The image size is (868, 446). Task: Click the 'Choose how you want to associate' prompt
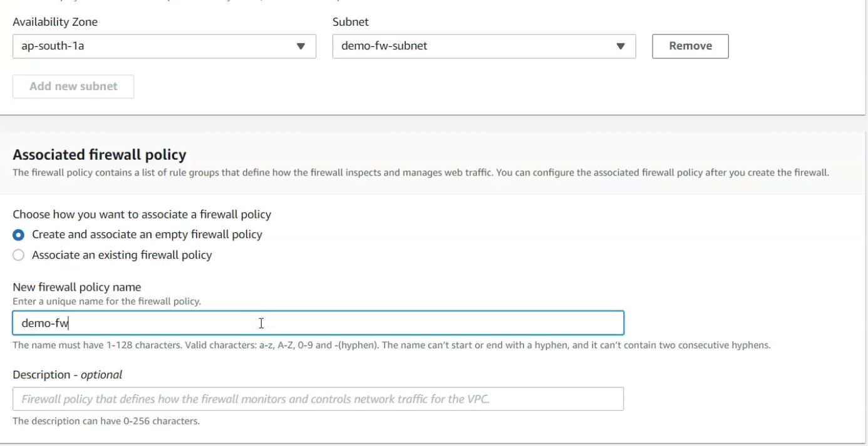pos(142,214)
